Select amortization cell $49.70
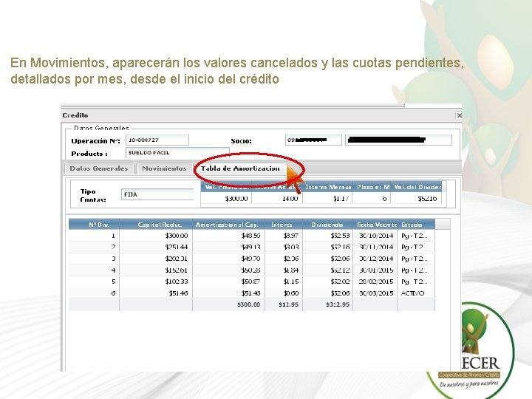Screen dimensions: 532x399 coord(228,259)
